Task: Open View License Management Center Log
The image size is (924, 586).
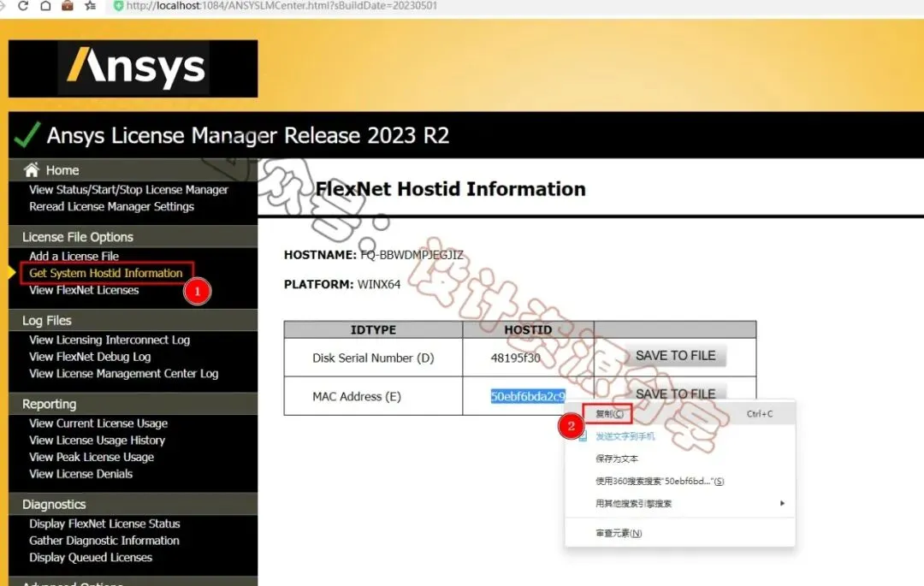Action: (x=124, y=374)
